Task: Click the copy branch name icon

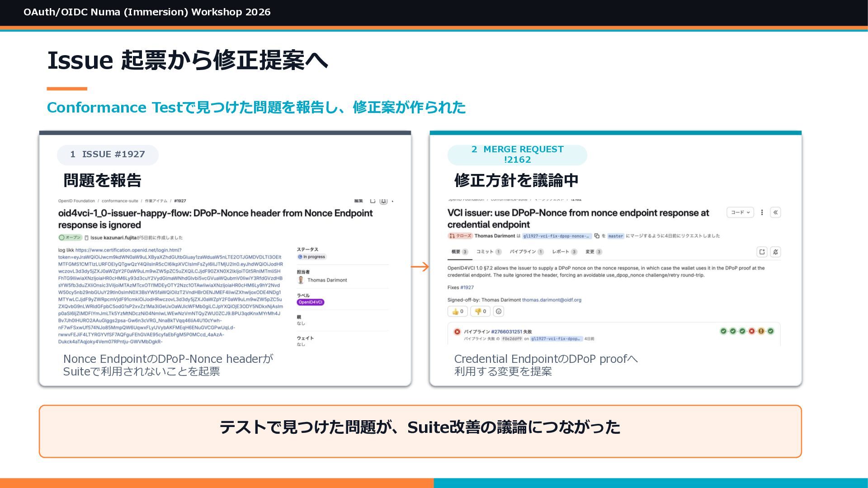Action: pyautogui.click(x=597, y=236)
